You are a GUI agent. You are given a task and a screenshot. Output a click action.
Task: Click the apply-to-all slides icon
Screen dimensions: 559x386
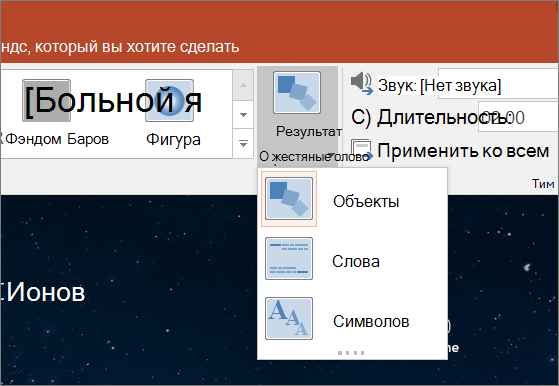click(361, 150)
